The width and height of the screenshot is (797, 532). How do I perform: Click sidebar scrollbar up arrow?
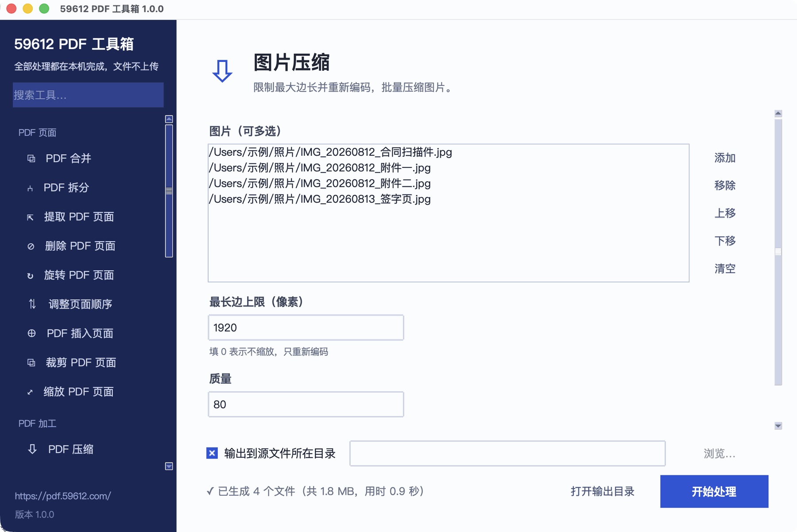coord(169,119)
